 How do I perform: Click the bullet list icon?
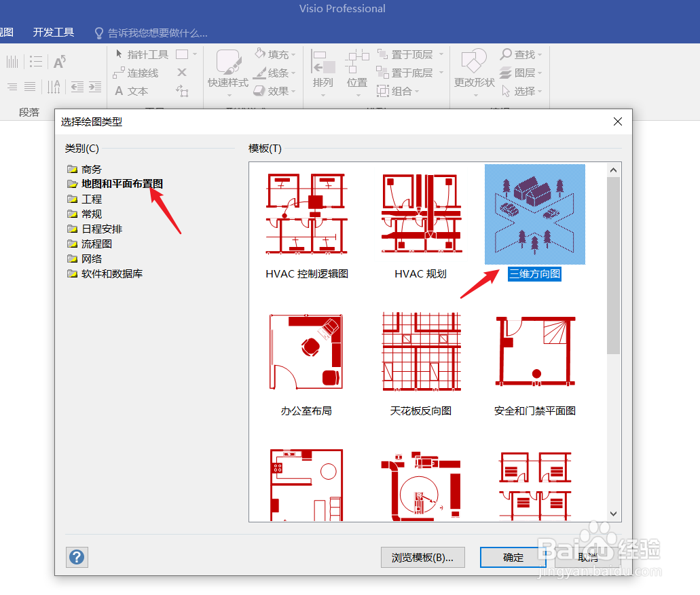pos(36,62)
